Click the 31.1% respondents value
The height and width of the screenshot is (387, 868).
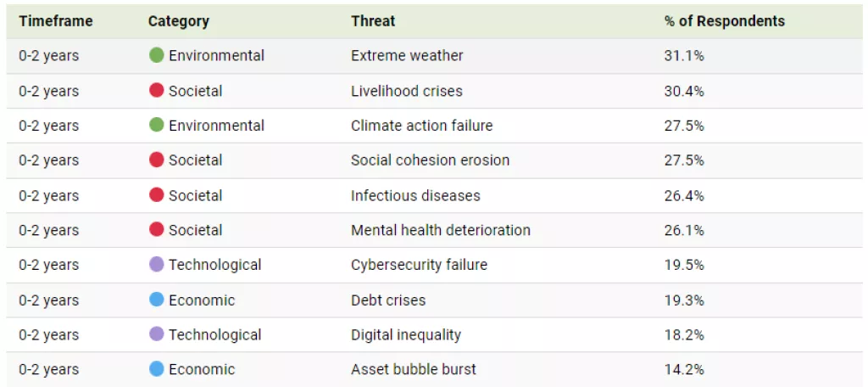click(x=684, y=56)
